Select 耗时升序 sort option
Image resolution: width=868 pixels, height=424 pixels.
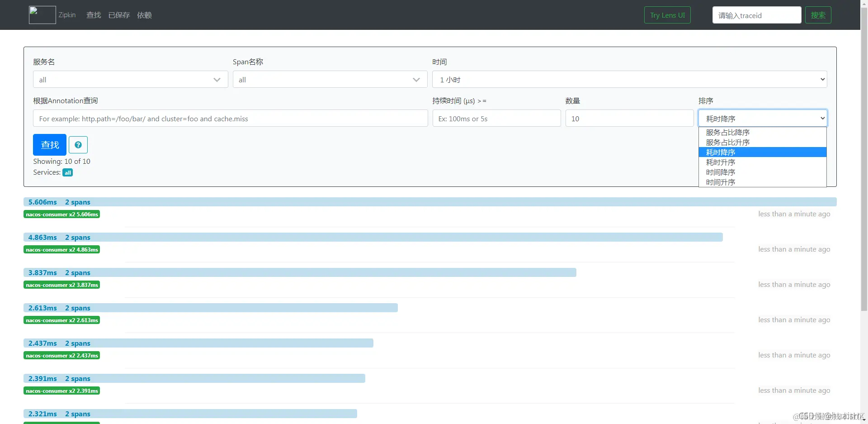pos(763,162)
